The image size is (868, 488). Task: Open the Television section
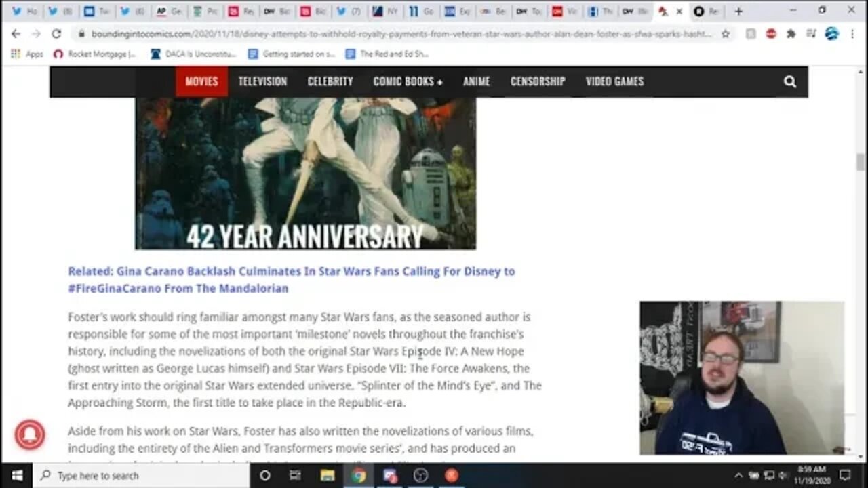(262, 81)
